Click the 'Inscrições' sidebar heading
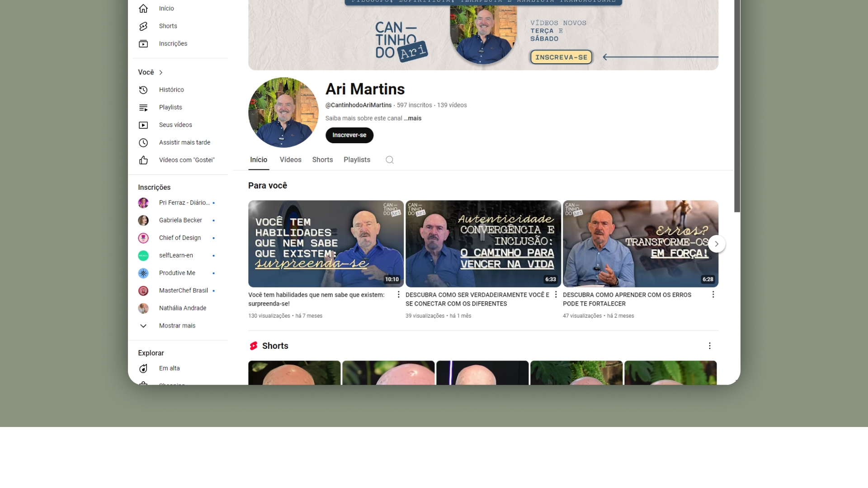The width and height of the screenshot is (868, 488). [x=154, y=188]
